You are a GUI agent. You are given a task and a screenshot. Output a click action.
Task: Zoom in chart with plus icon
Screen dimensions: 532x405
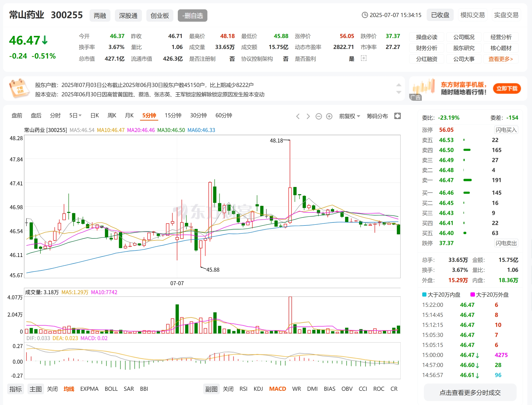[329, 116]
